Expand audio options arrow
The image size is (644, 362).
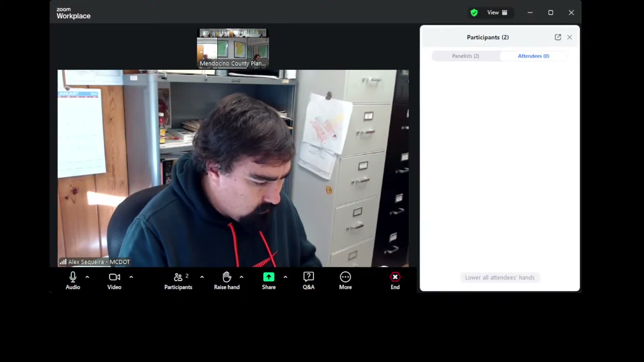coord(87,277)
